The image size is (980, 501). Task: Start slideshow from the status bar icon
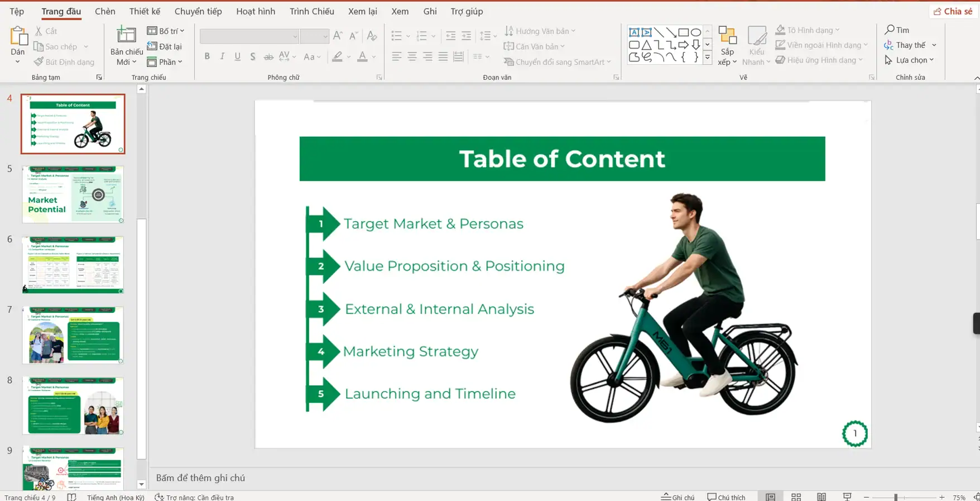point(847,497)
